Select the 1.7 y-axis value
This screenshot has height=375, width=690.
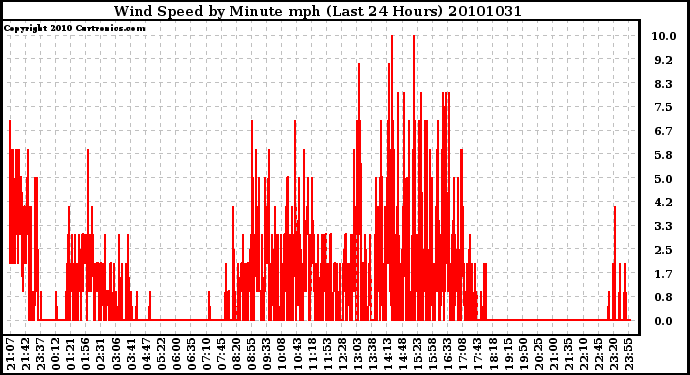664,274
